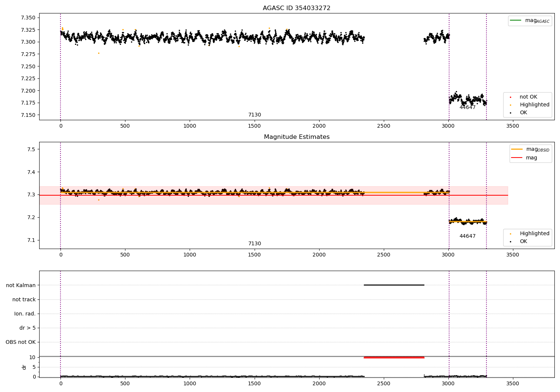
Task: Click the 7.3 tick in Magnitude Estimates plot
Action: click(x=31, y=195)
